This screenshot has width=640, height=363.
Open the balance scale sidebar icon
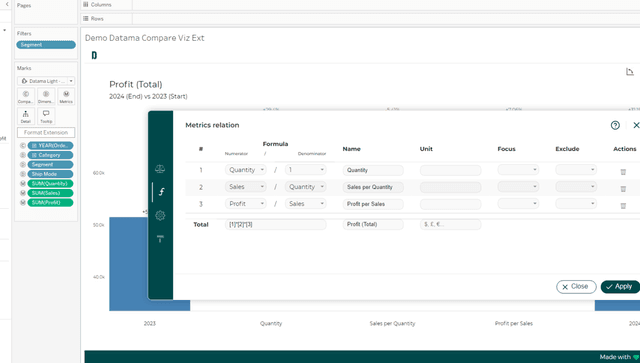(x=160, y=169)
